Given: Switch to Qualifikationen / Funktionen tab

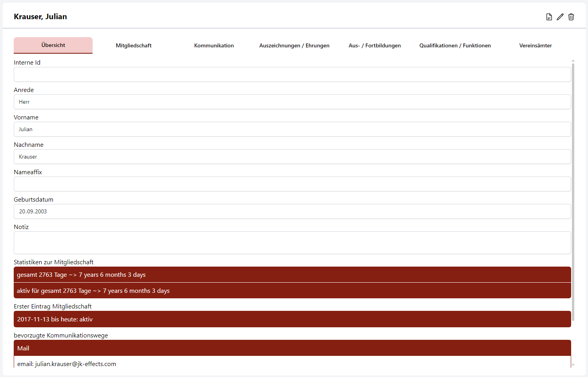Looking at the screenshot, I should click(455, 45).
